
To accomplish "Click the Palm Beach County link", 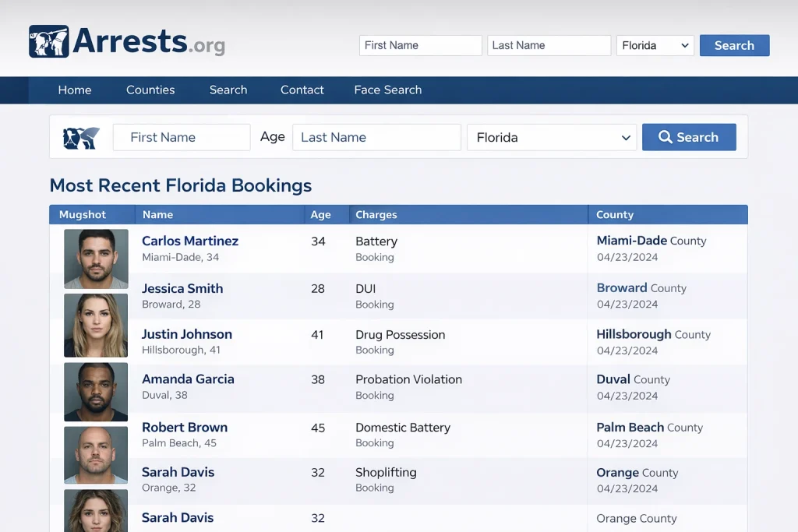I will coord(649,427).
